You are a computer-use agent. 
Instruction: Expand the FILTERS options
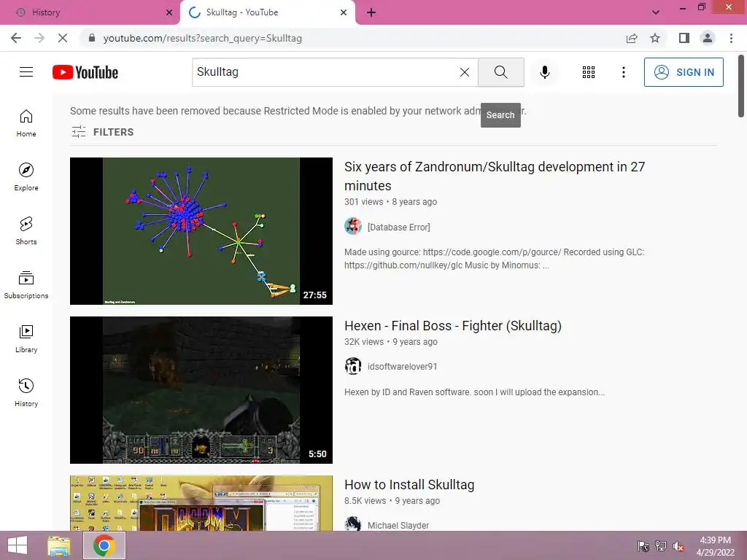click(102, 132)
